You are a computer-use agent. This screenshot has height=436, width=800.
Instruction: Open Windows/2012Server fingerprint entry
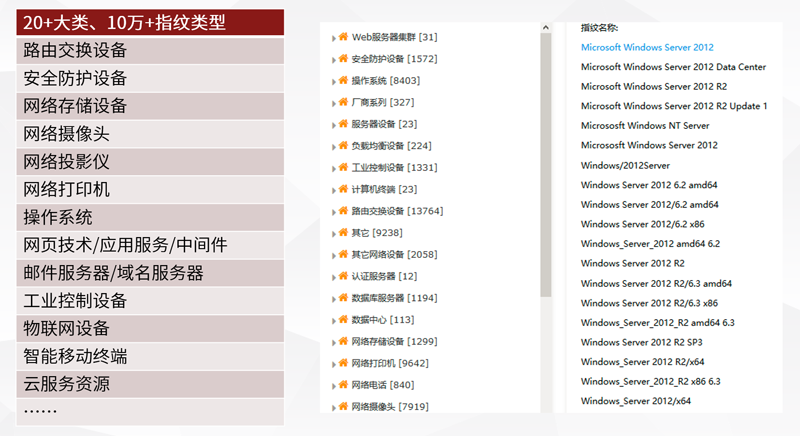625,165
